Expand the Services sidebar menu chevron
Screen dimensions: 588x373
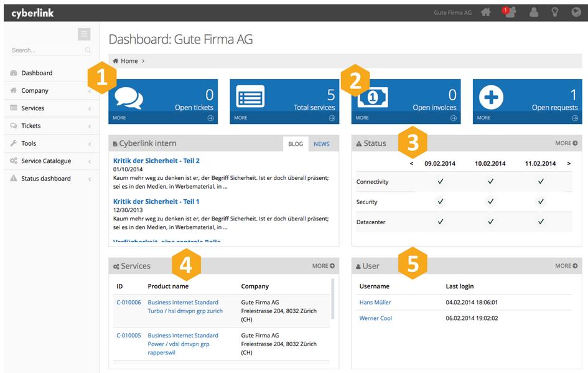(90, 109)
